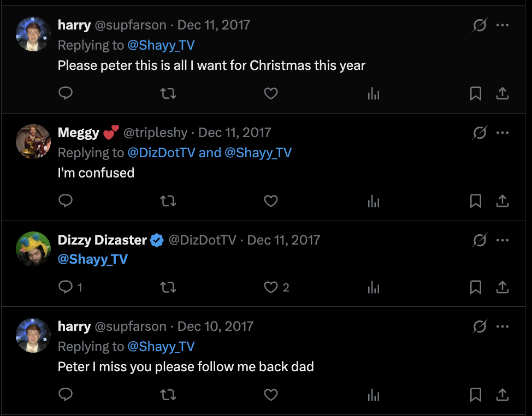Like harry's Christmas tweet
Screen dimensions: 532x416
click(x=271, y=93)
